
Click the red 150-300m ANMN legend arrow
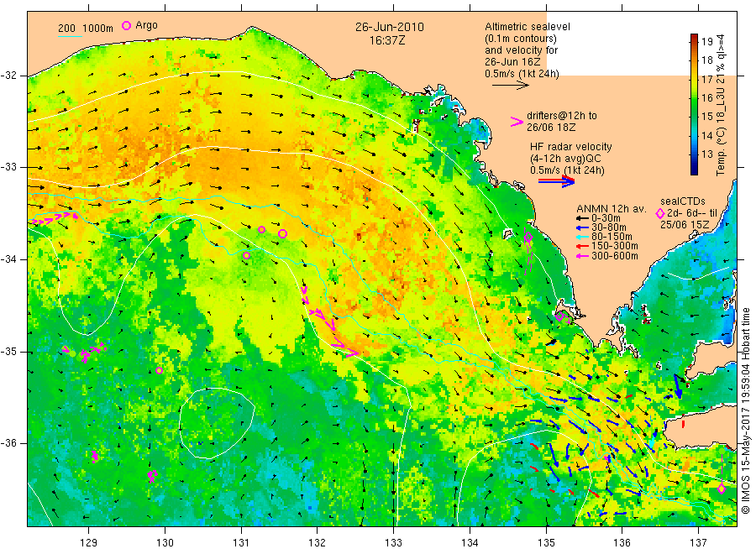pos(583,246)
